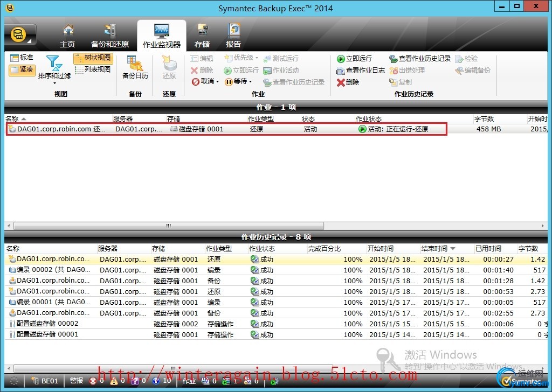Click 编辑 in the 作业 group
552x392 pixels.
[x=202, y=58]
